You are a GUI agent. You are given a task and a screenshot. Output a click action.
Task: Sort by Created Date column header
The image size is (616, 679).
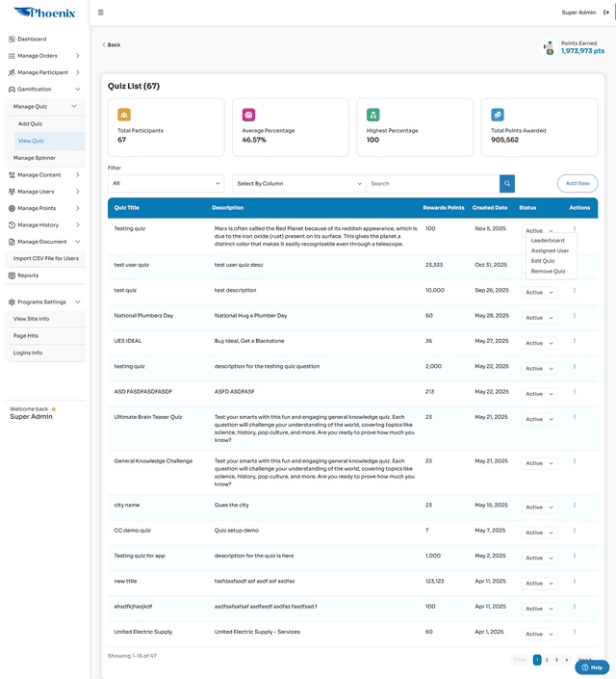click(x=490, y=208)
